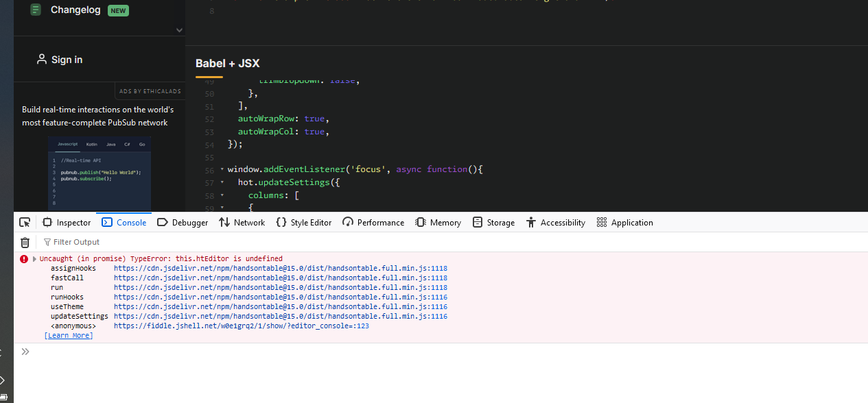
Task: Select the Console tab
Action: click(124, 222)
